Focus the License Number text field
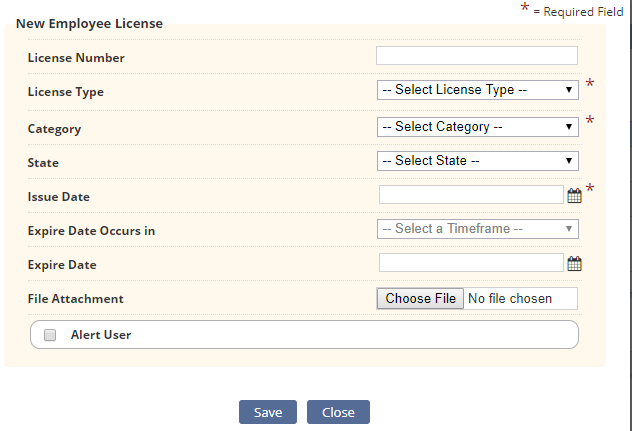Screen dimensions: 632x431 pyautogui.click(x=477, y=56)
